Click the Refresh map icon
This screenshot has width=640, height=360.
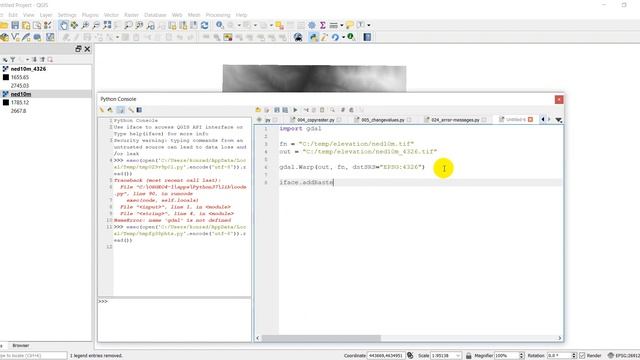204,25
